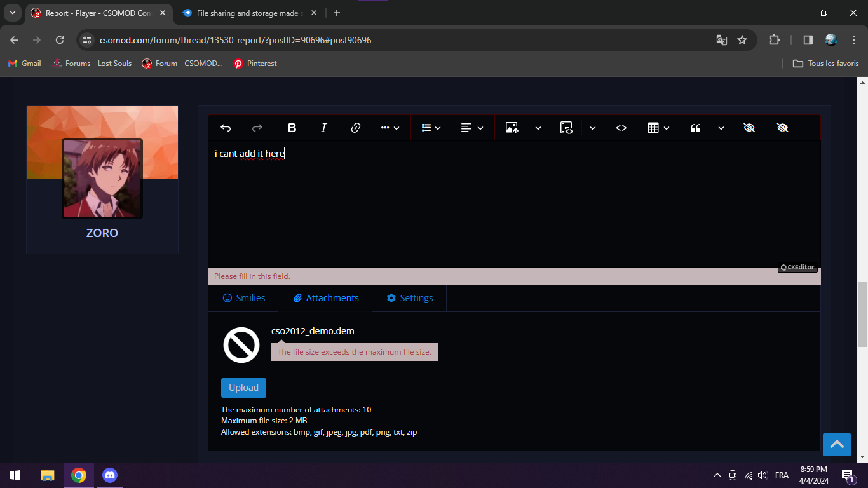
Task: Click the inline code angle brackets icon
Action: click(x=621, y=128)
